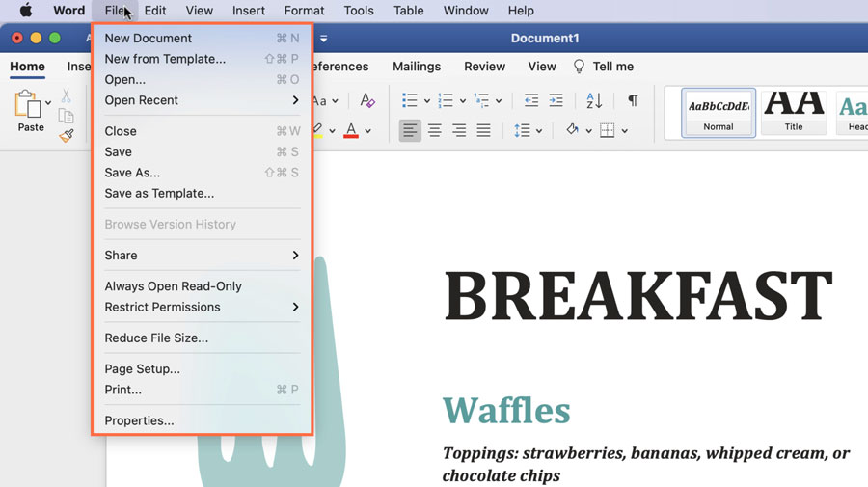Open the Insert menu in menu bar
Image resolution: width=868 pixels, height=487 pixels.
coord(249,11)
